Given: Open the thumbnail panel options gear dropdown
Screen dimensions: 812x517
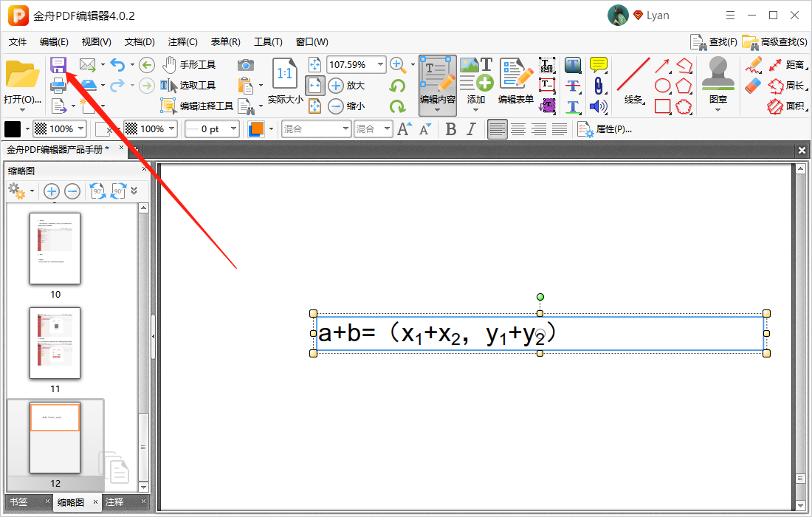Looking at the screenshot, I should point(32,191).
